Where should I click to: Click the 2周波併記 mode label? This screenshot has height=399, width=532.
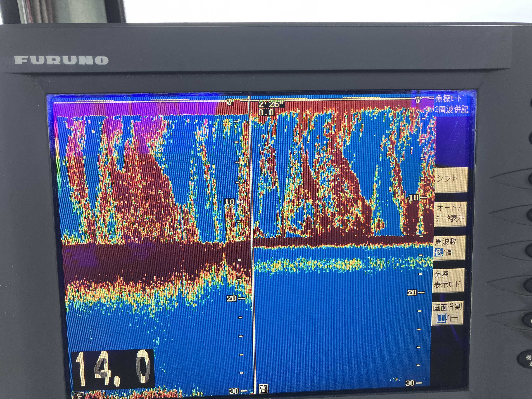pos(451,110)
